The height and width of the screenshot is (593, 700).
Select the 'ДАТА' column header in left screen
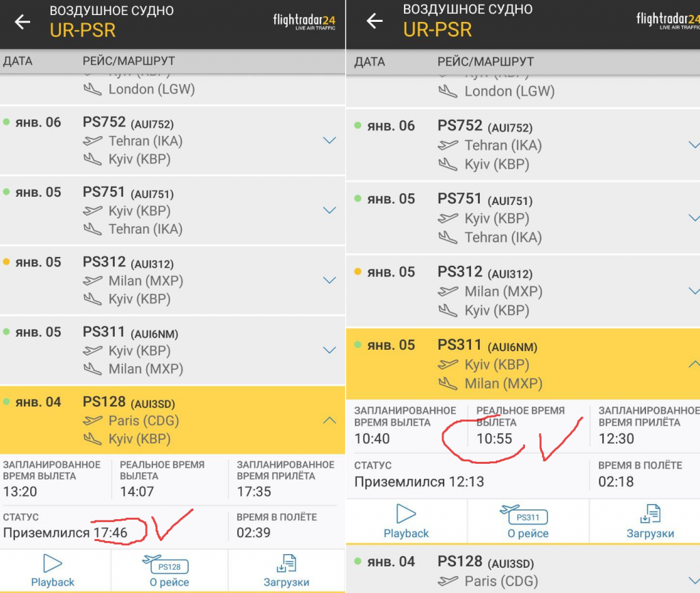[x=18, y=61]
